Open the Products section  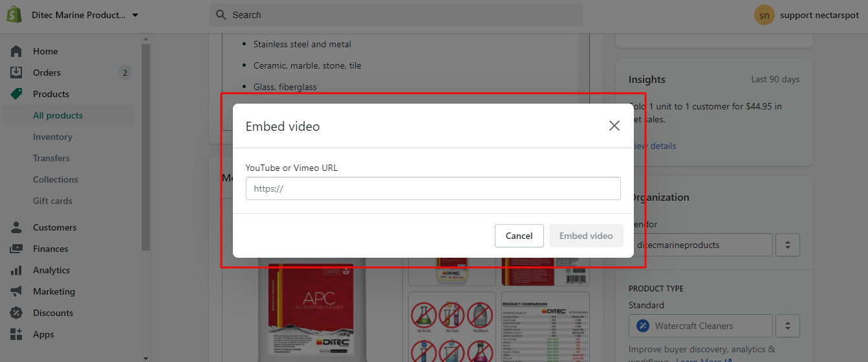(51, 94)
